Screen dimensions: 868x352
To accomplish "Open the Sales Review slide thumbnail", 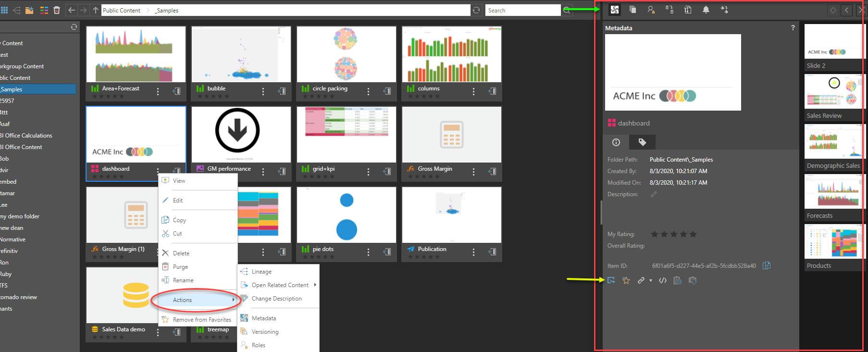I will click(x=833, y=96).
